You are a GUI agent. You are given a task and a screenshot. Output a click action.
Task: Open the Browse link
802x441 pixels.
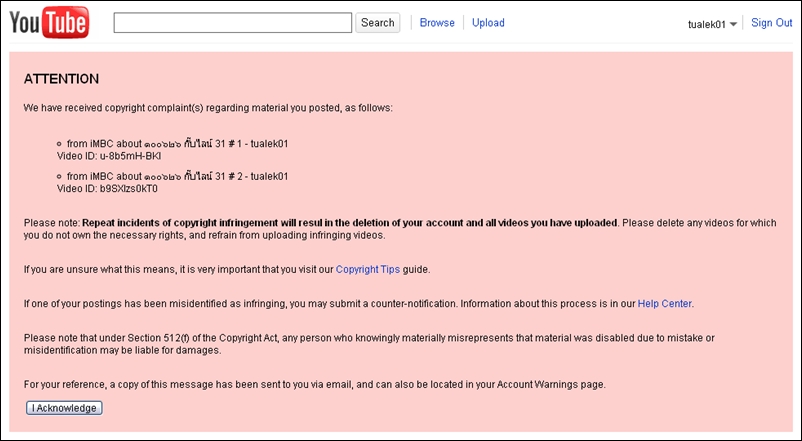437,23
